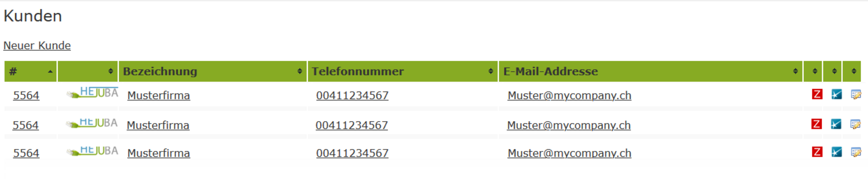Image resolution: width=868 pixels, height=179 pixels.
Task: Sort table by Bezeichnung column header
Action: 212,71
